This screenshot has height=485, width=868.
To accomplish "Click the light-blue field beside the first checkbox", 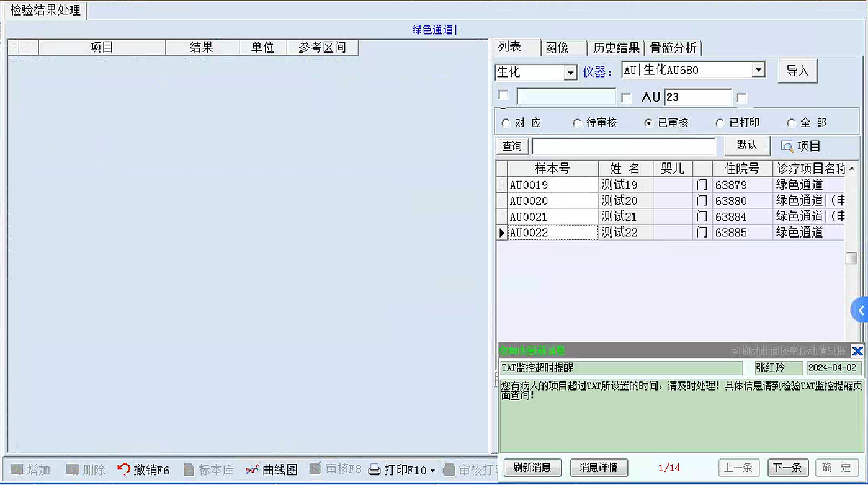I will [x=566, y=97].
